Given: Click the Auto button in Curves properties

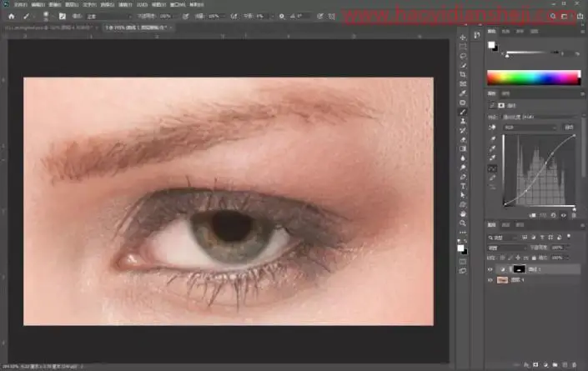Looking at the screenshot, I should (569, 128).
